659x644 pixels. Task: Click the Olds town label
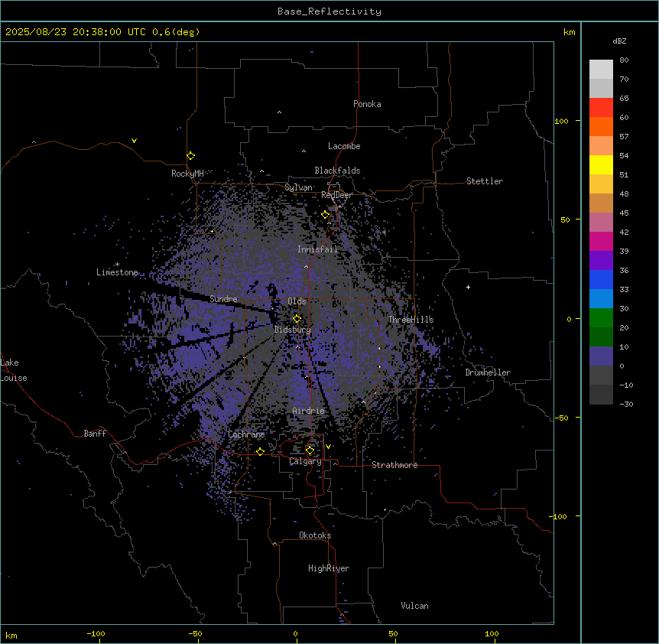point(297,301)
